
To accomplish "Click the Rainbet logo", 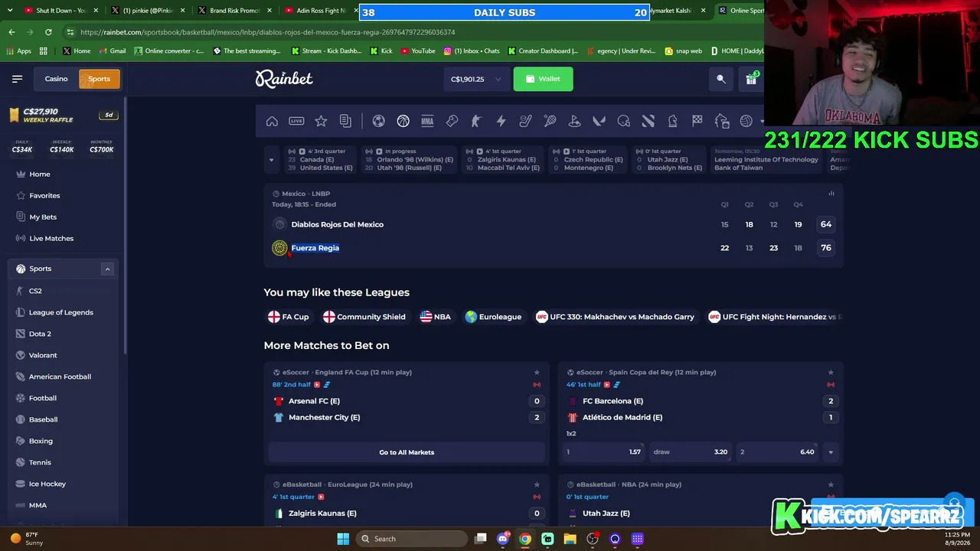I will 284,79.
